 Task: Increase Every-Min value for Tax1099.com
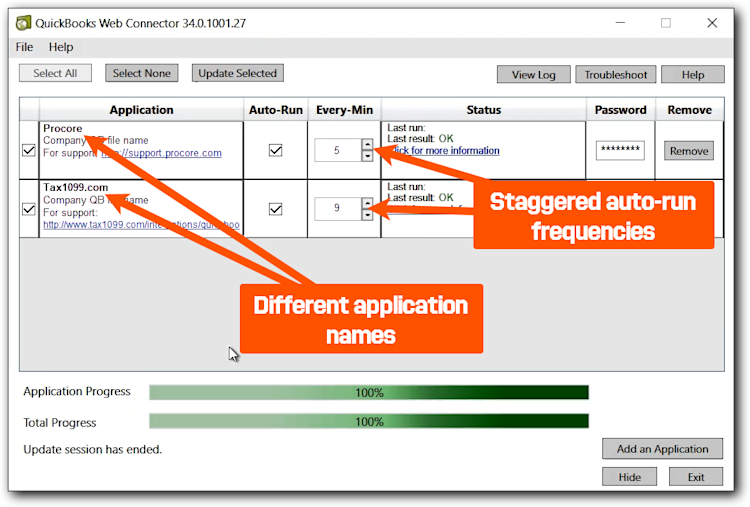[x=367, y=203]
